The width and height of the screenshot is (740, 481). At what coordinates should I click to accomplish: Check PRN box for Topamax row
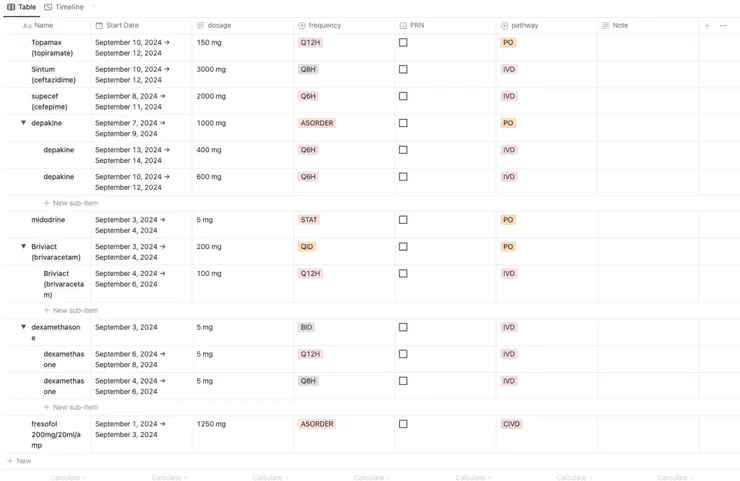point(403,42)
